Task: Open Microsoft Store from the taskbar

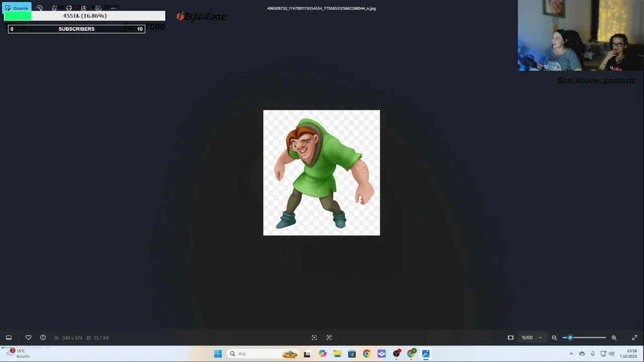Action: (352, 354)
